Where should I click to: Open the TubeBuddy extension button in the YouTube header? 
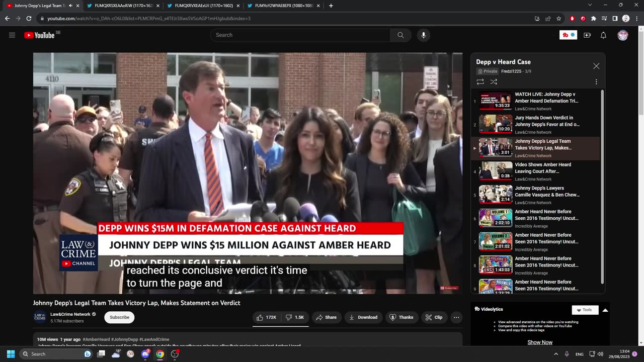coord(568,35)
